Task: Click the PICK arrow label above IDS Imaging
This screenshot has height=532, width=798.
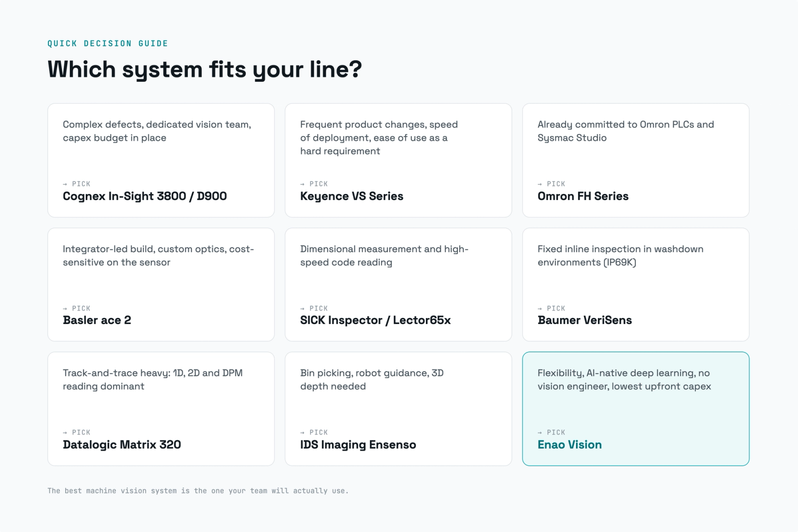Action: click(314, 433)
